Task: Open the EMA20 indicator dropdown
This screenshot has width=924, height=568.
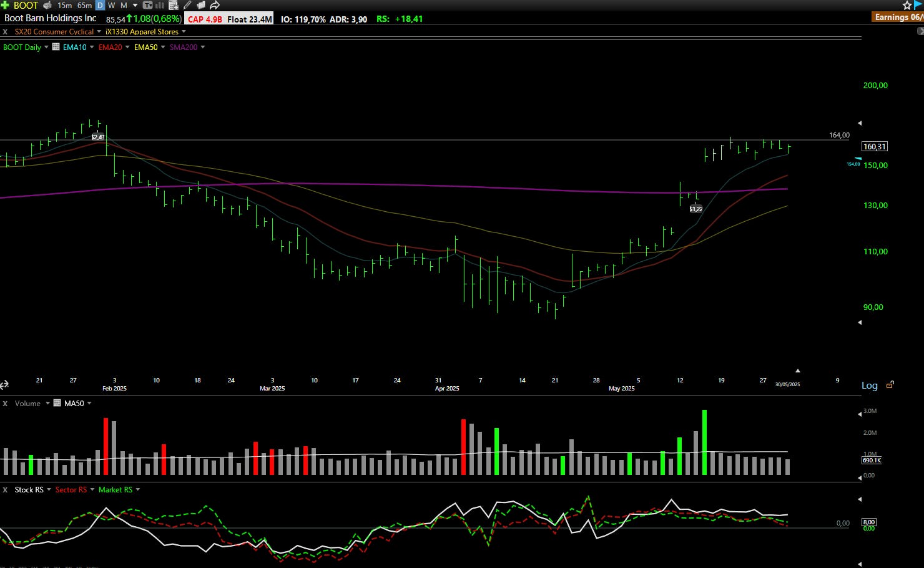Action: tap(127, 47)
